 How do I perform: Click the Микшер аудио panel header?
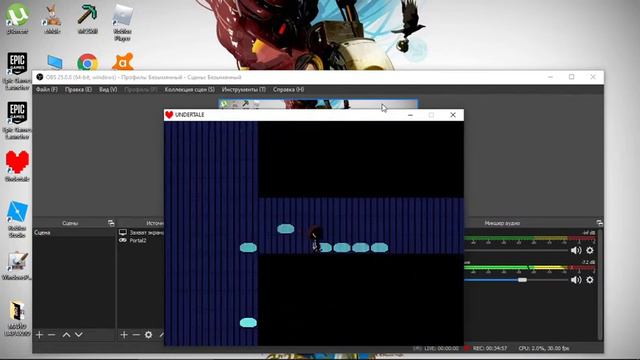(x=502, y=223)
